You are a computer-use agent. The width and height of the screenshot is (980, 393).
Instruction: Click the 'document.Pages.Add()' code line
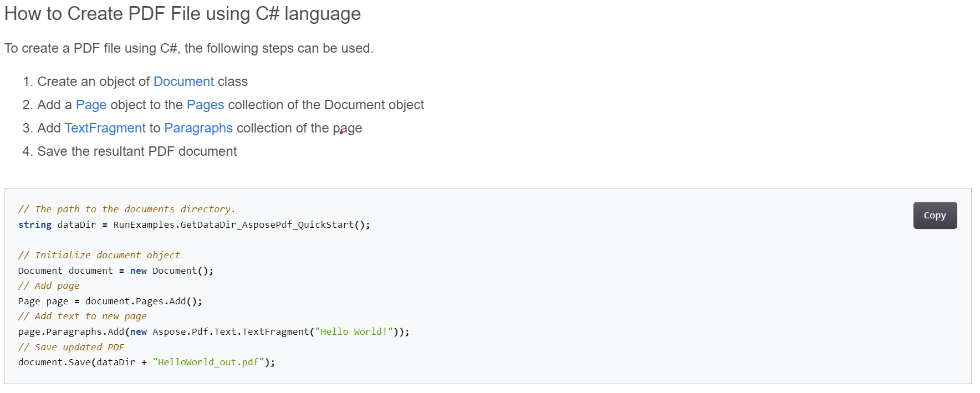(x=110, y=301)
